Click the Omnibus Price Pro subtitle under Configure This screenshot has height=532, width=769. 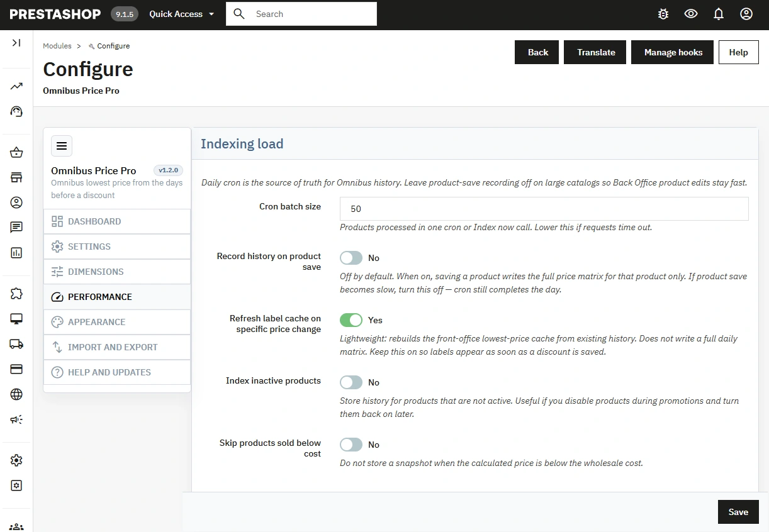coord(81,91)
